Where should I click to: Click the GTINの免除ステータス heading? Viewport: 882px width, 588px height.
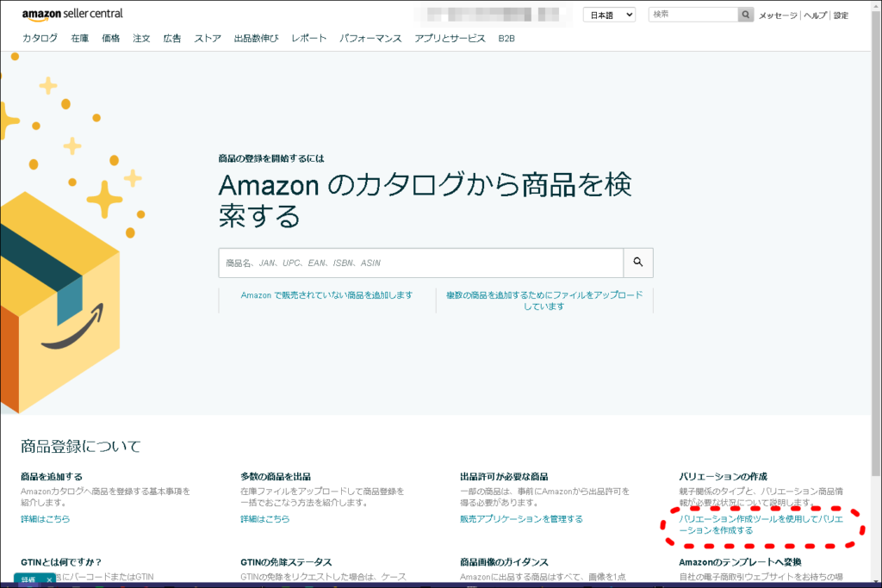pyautogui.click(x=286, y=562)
